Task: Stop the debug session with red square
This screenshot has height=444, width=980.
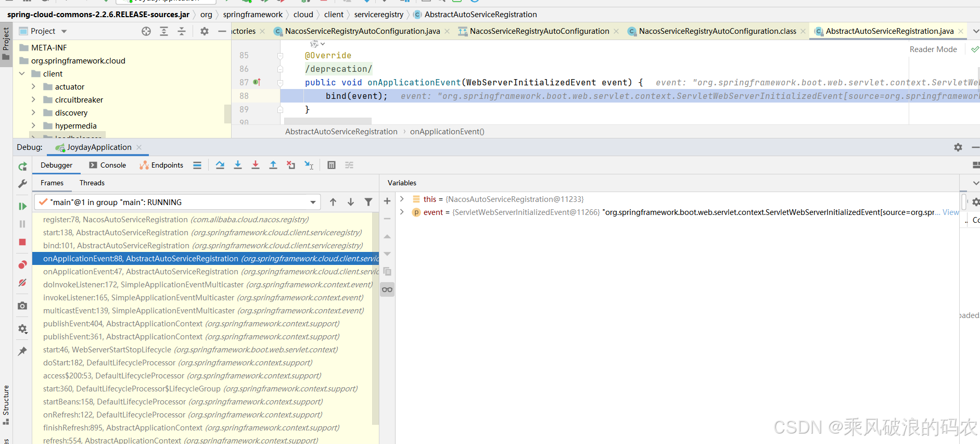Action: (22, 242)
